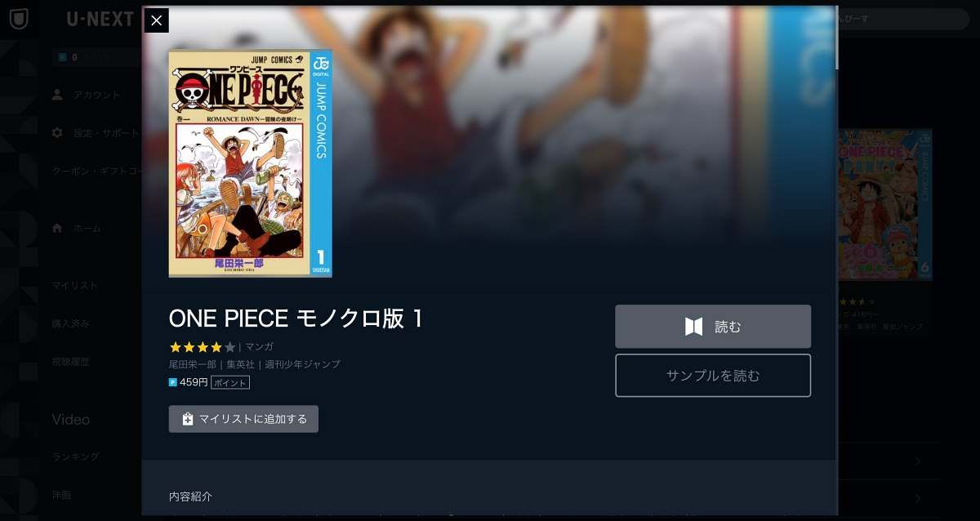Click the blue point icon beside 459円
The width and height of the screenshot is (980, 521).
(173, 382)
